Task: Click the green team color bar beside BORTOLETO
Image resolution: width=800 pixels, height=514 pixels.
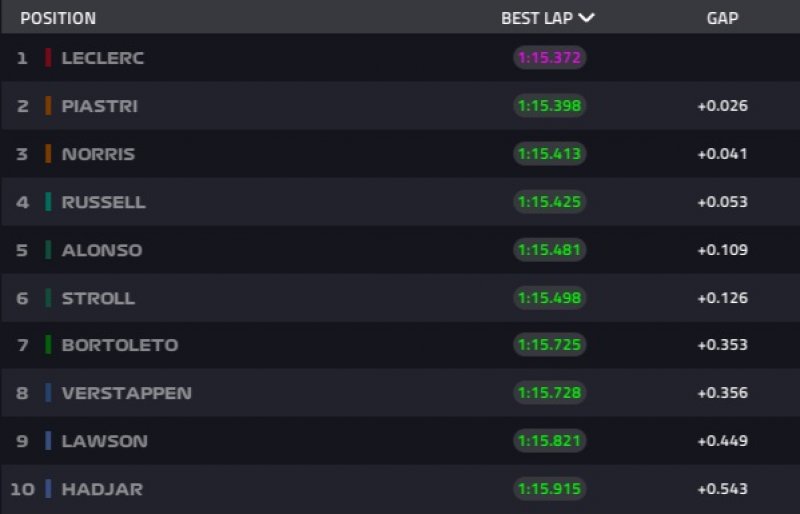Action: click(x=48, y=345)
